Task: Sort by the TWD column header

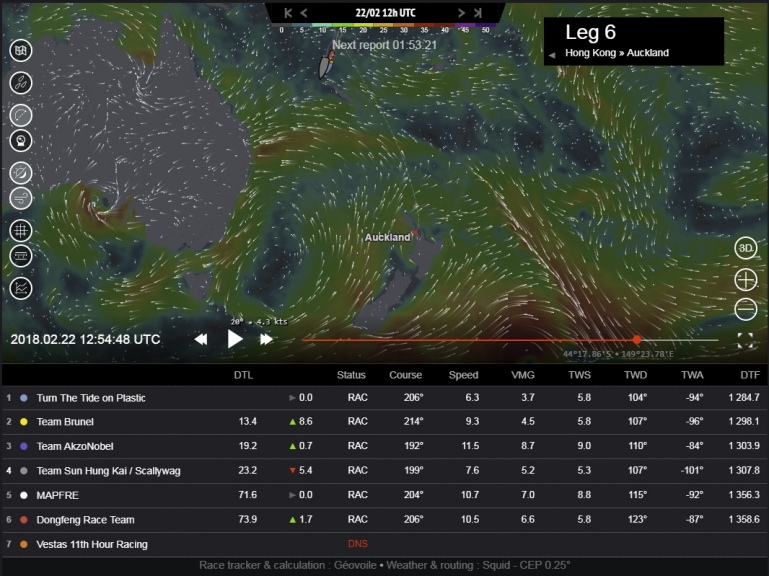Action: click(636, 375)
